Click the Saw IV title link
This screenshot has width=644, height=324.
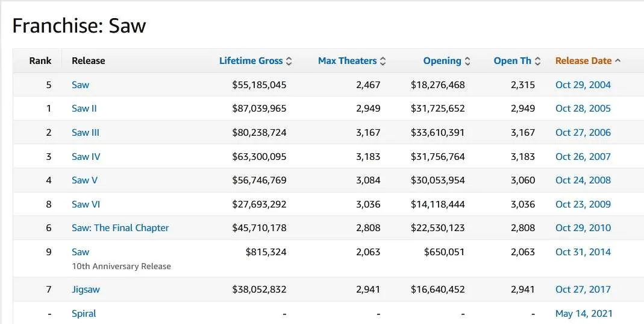click(86, 157)
